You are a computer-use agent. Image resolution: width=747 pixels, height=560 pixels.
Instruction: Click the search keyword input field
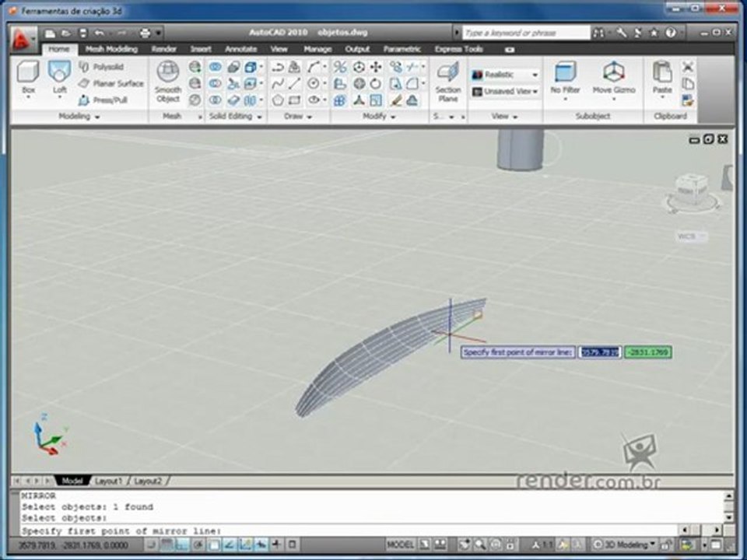(x=526, y=33)
